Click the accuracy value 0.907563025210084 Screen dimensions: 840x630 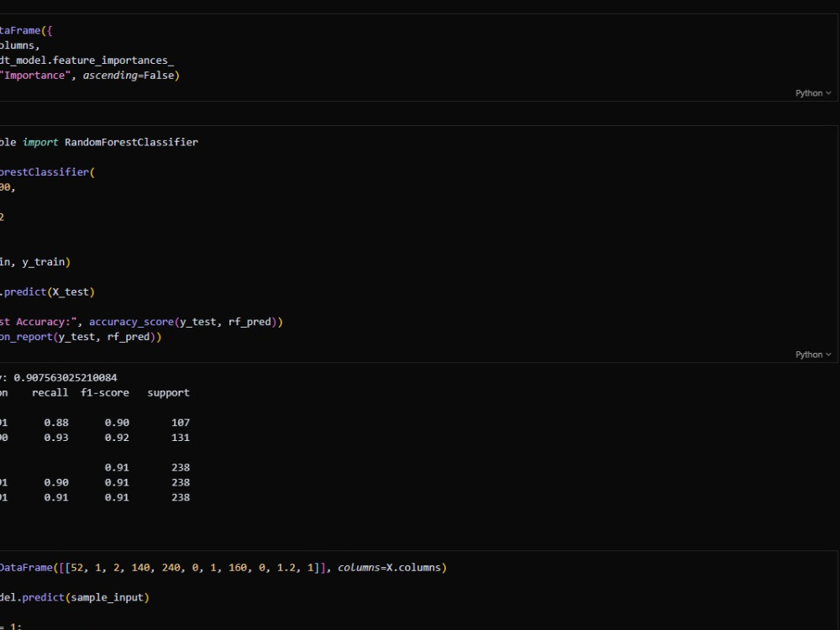click(x=66, y=378)
